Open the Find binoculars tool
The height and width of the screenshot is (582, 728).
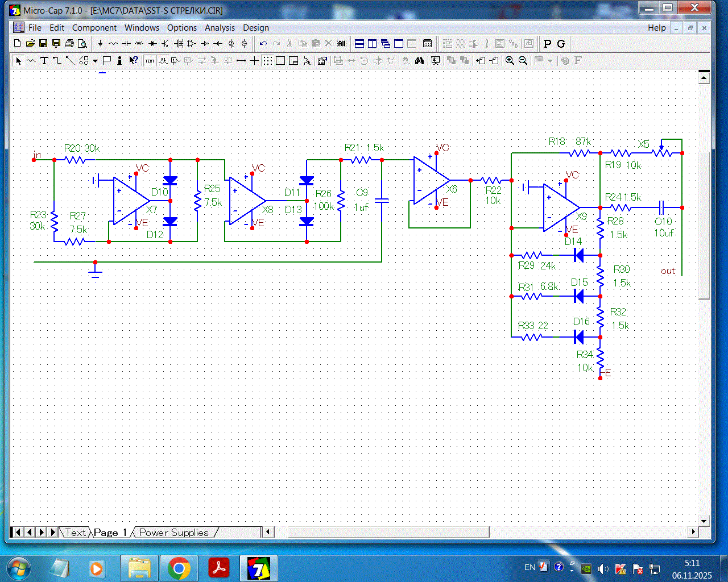coord(419,61)
